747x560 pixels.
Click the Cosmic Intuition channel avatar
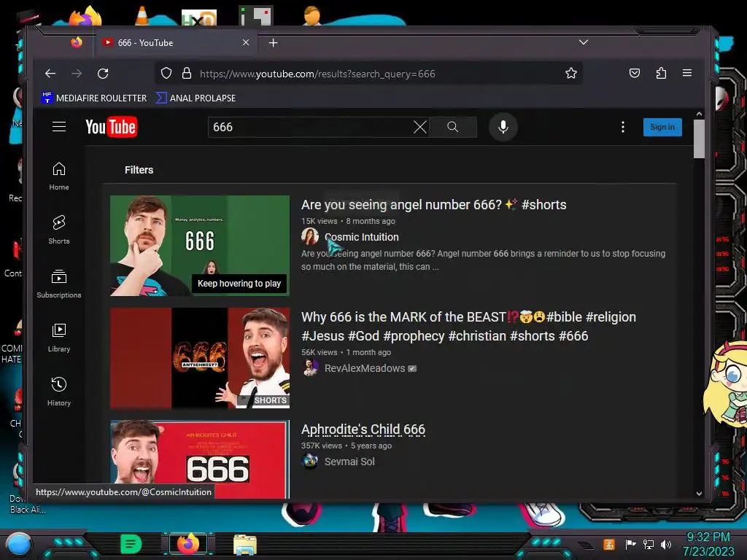[309, 237]
